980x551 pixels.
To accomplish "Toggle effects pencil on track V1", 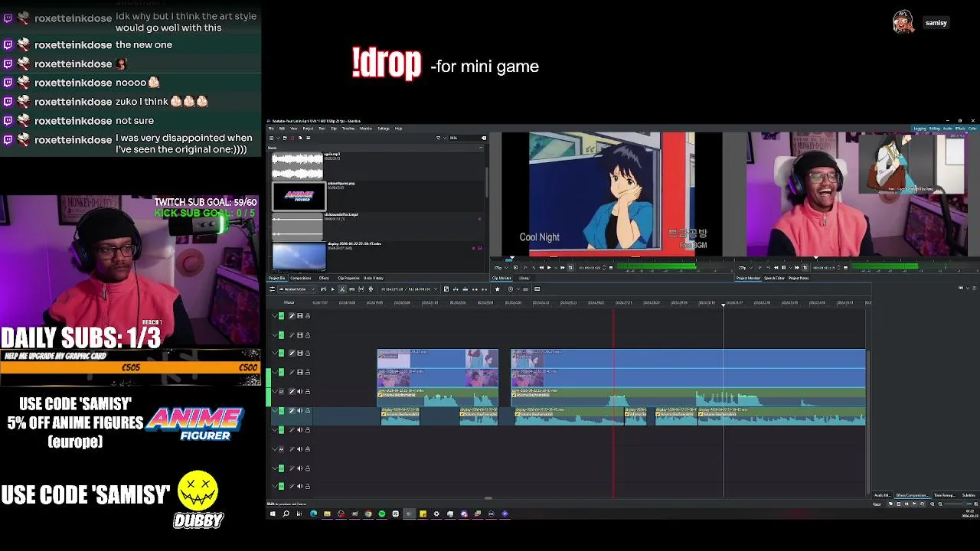I will [291, 372].
